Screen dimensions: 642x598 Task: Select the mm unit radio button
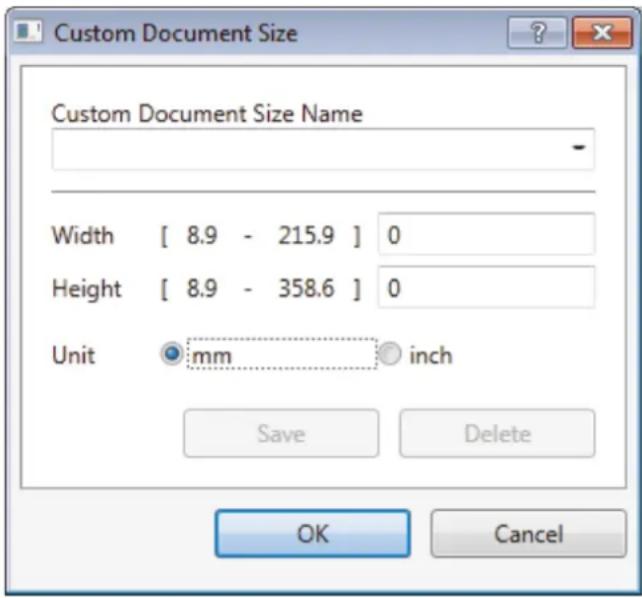(x=172, y=354)
